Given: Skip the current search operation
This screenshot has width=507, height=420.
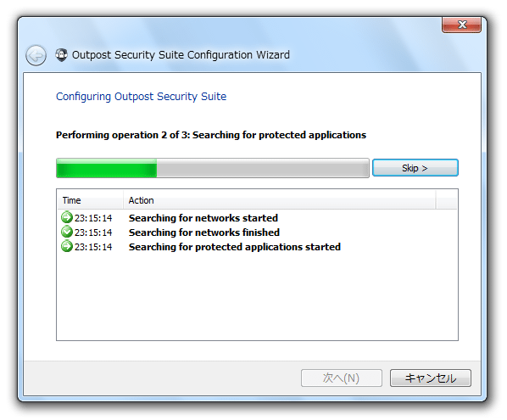Looking at the screenshot, I should [415, 168].
